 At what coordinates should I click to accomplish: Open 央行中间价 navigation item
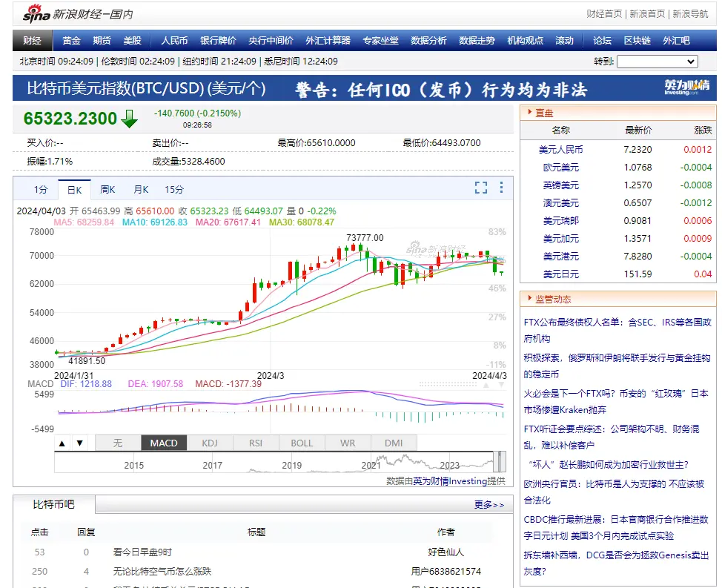(271, 41)
